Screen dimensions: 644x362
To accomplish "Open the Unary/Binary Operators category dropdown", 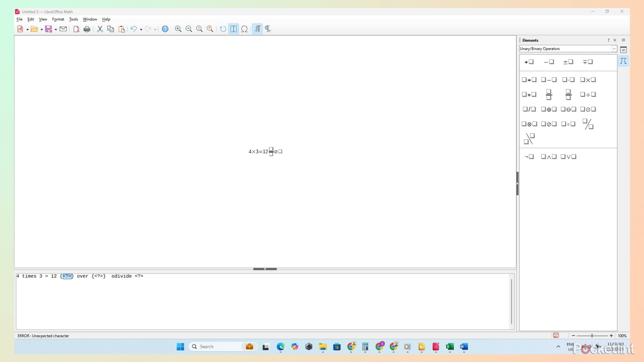I will 614,49.
